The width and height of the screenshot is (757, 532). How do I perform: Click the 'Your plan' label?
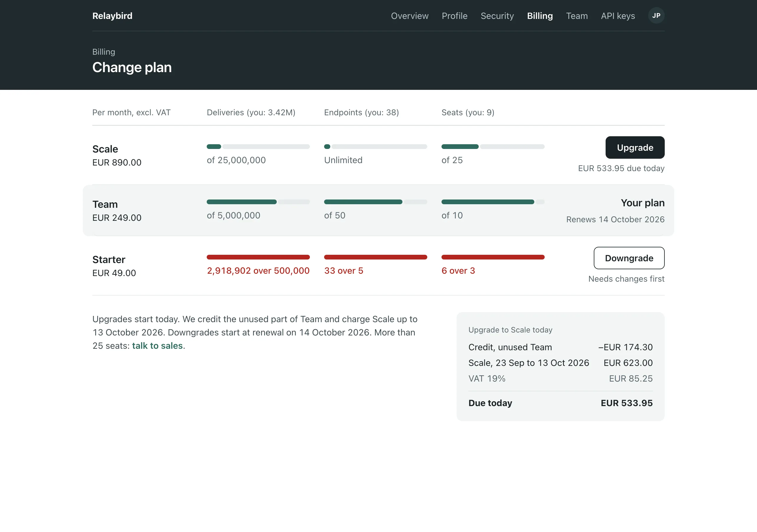coord(643,203)
